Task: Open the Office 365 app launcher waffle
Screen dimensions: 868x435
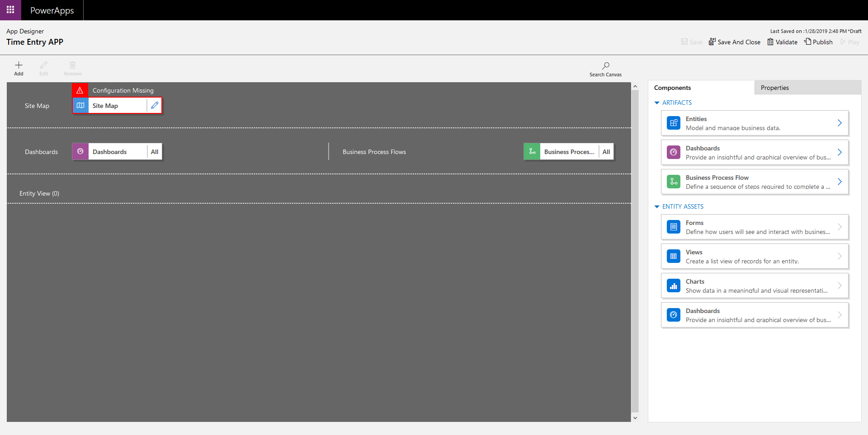Action: (10, 9)
